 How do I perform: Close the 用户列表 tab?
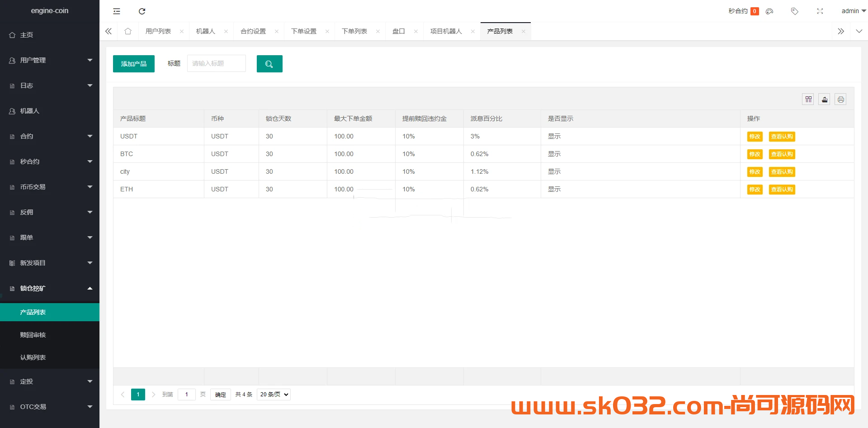tap(182, 31)
